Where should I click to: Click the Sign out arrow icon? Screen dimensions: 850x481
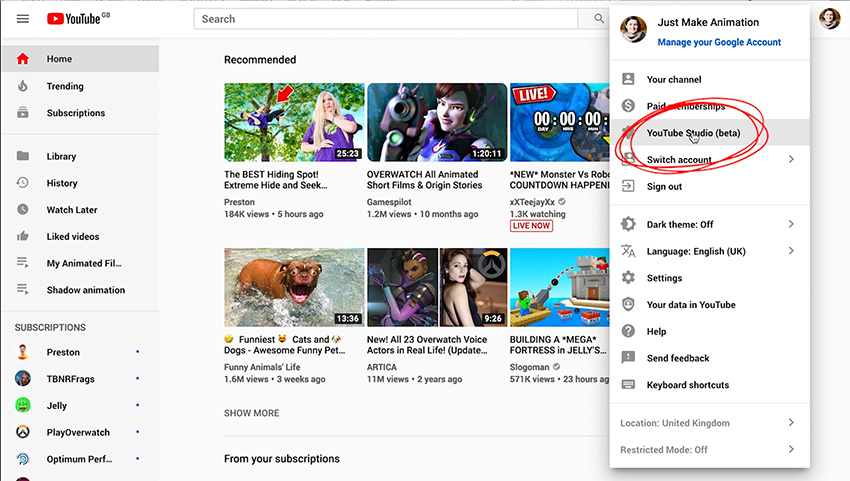(x=628, y=186)
